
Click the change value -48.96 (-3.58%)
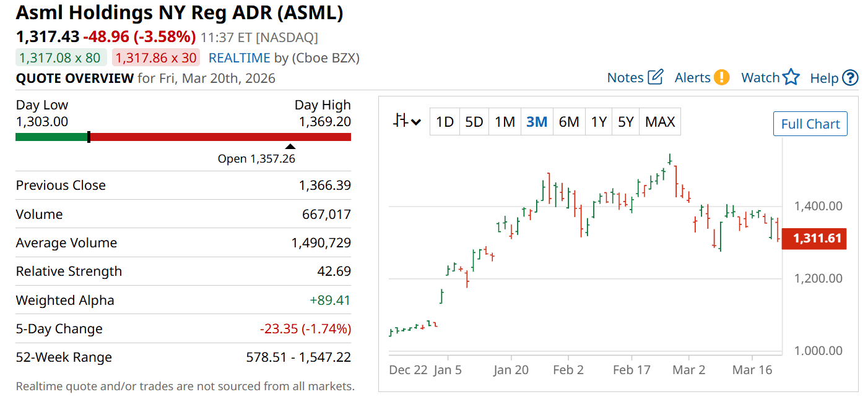pos(139,37)
